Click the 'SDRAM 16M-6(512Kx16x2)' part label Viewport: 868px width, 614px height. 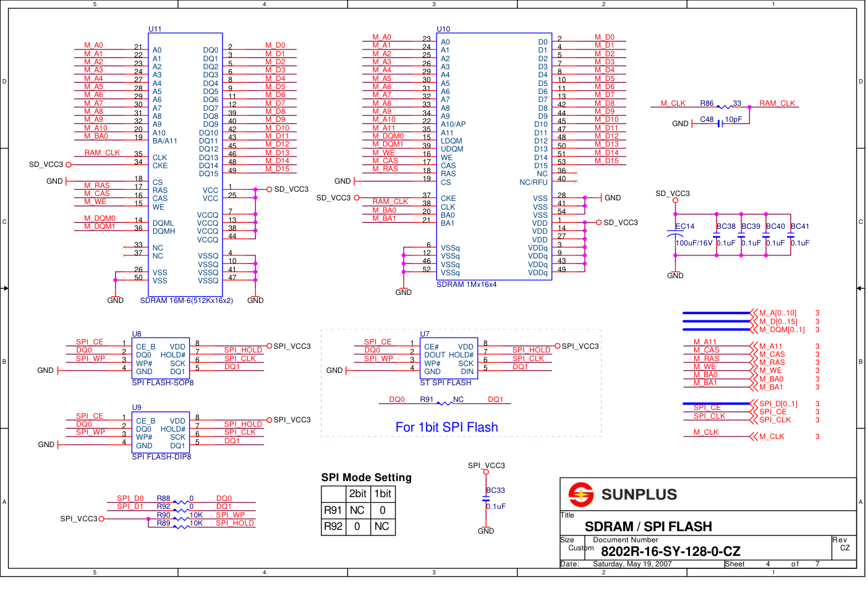coord(187,301)
